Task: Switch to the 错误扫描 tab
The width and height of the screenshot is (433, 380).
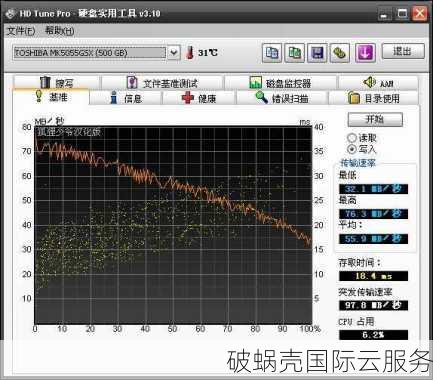Action: (282, 98)
